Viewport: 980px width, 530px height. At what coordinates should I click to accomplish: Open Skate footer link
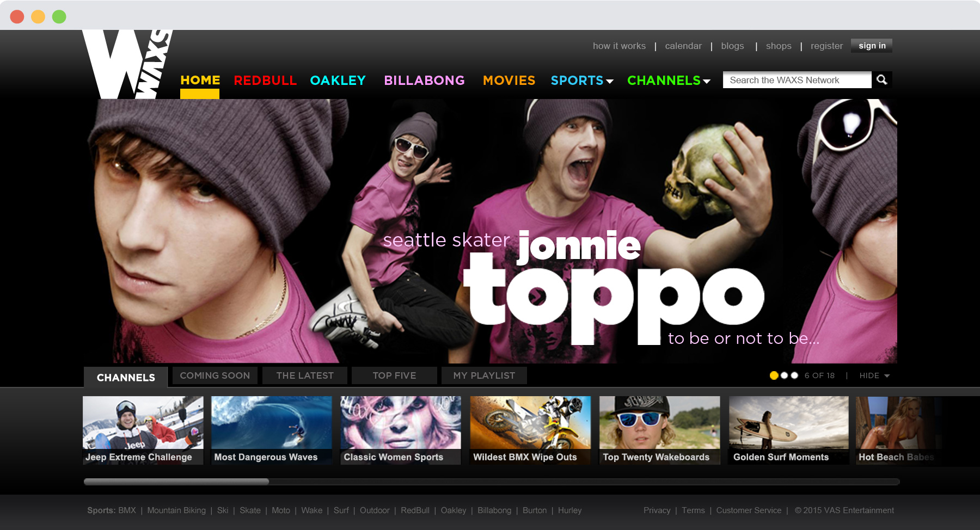pos(250,510)
